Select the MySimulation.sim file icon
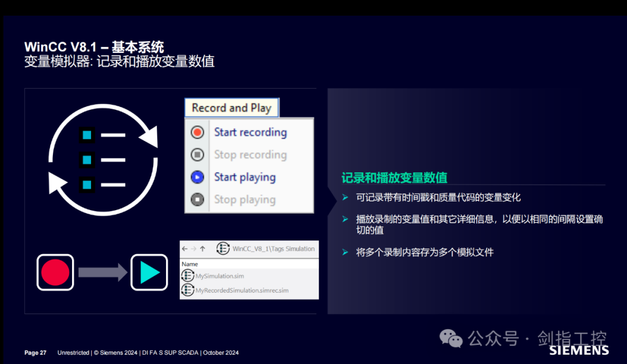The height and width of the screenshot is (364, 627). [x=188, y=276]
